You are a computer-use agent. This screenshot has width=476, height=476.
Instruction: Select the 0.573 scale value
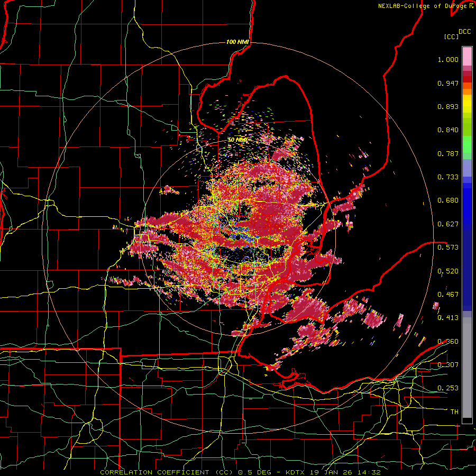pyautogui.click(x=448, y=248)
